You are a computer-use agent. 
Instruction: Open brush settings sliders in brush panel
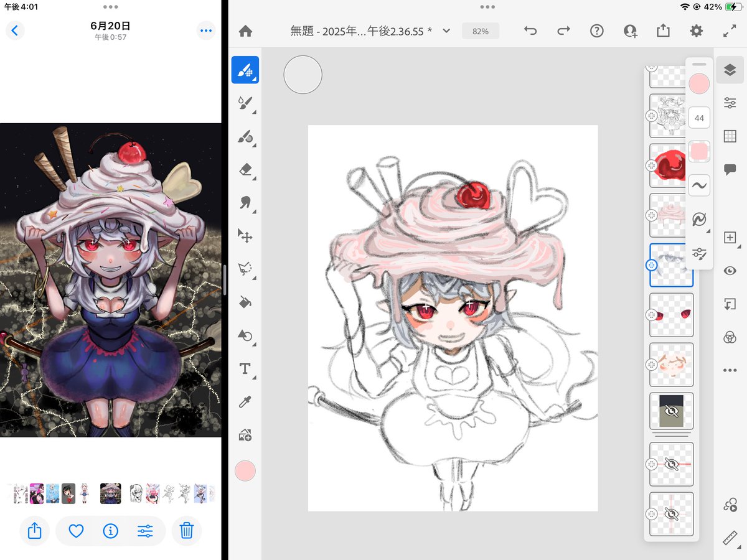(x=699, y=253)
